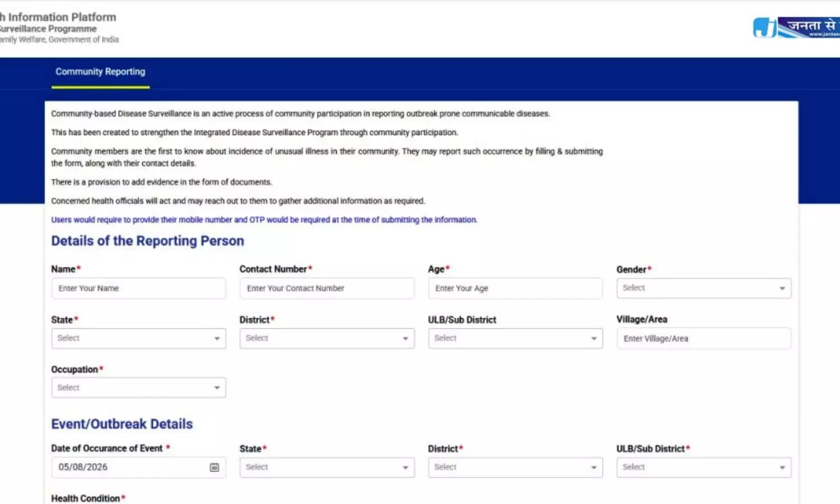Click the Information Platform header title
840x504 pixels.
(x=58, y=17)
